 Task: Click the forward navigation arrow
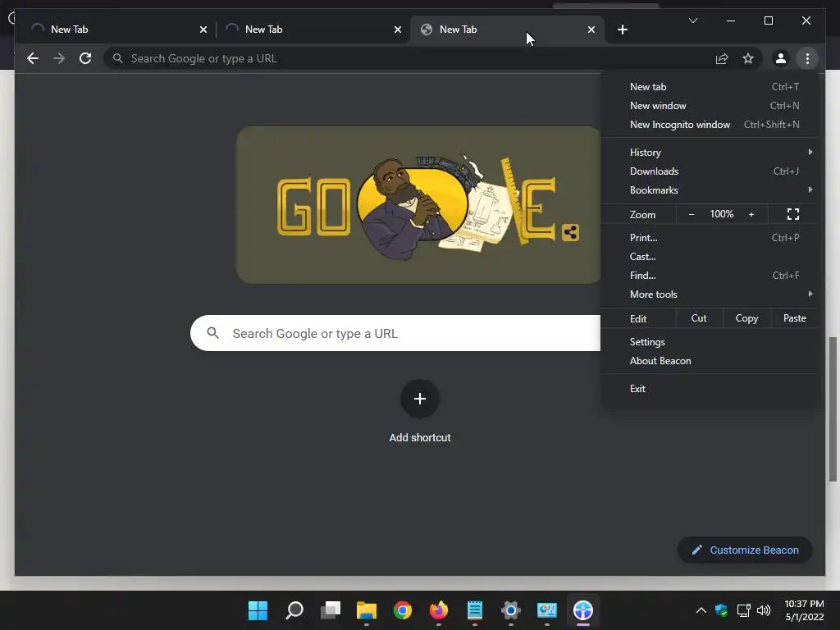click(59, 58)
